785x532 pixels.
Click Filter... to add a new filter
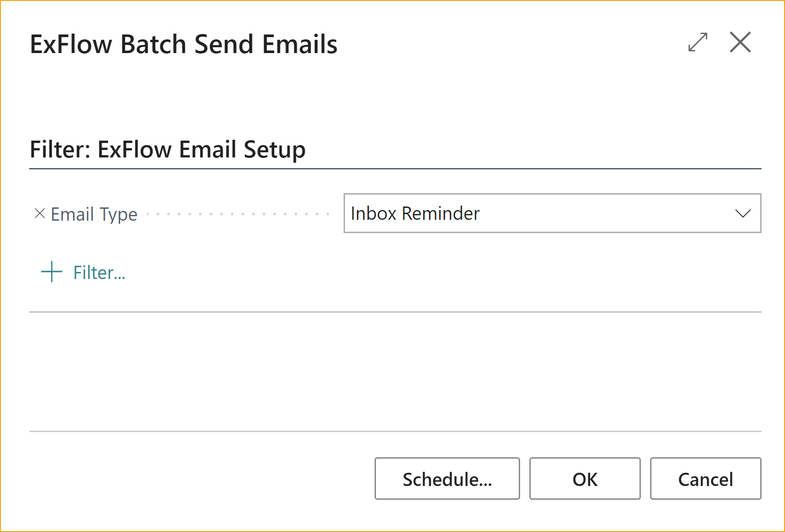[99, 272]
